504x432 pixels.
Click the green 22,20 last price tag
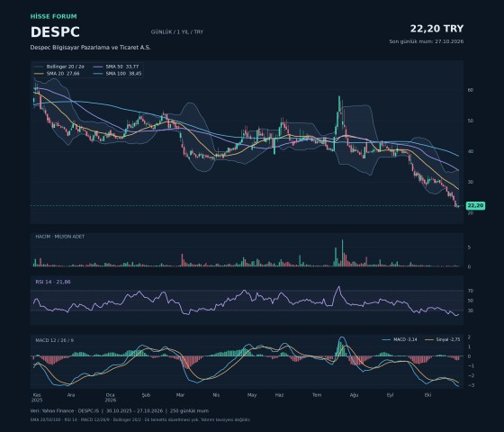(475, 206)
